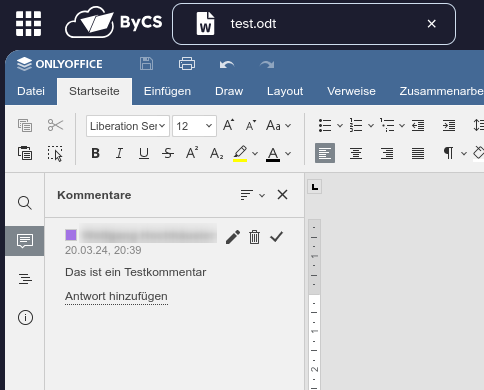Toggle italic formatting
This screenshot has width=484, height=390.
click(119, 153)
